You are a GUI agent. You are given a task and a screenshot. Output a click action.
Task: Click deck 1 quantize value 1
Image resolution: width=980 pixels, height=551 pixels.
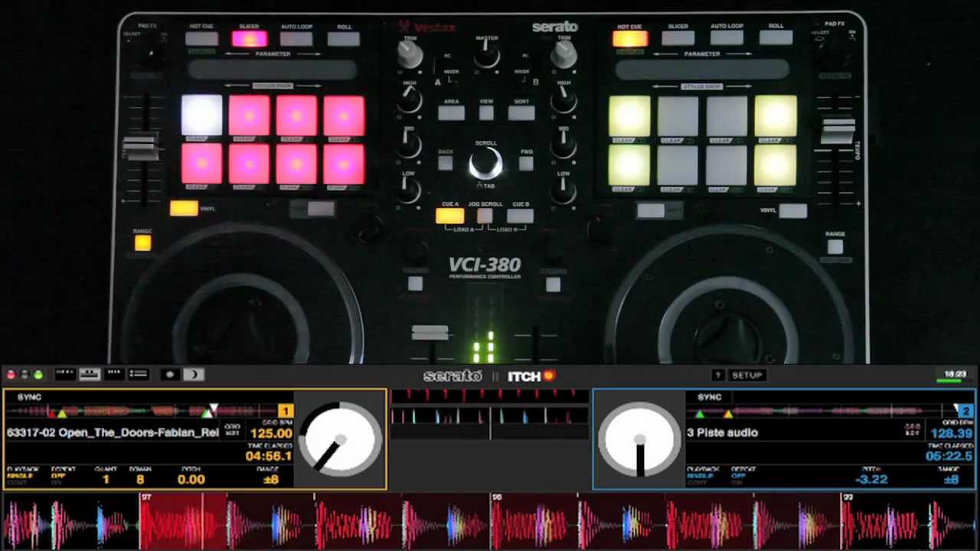tap(106, 480)
